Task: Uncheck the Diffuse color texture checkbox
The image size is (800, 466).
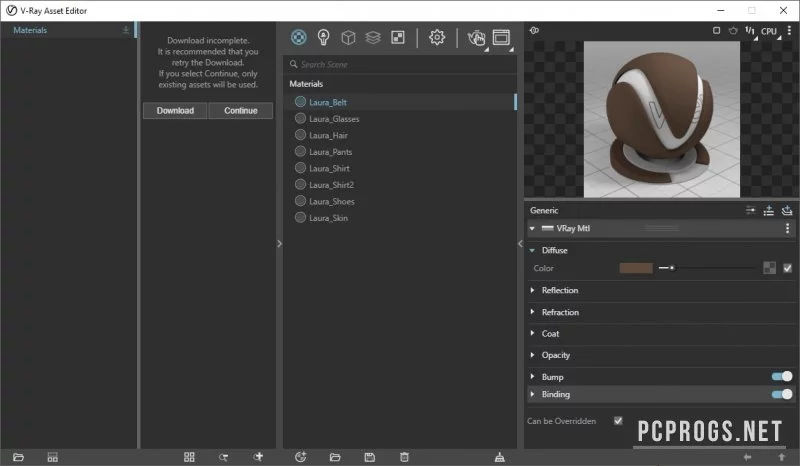Action: coord(788,268)
